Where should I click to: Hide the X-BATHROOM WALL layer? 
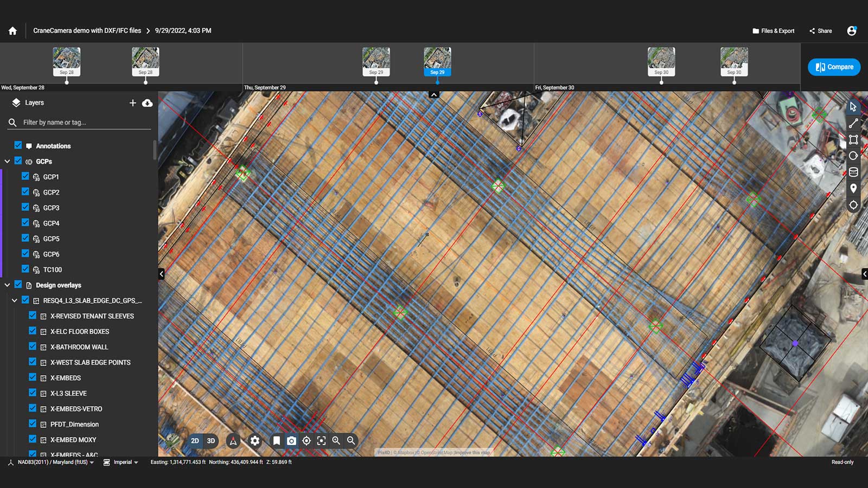tap(33, 346)
